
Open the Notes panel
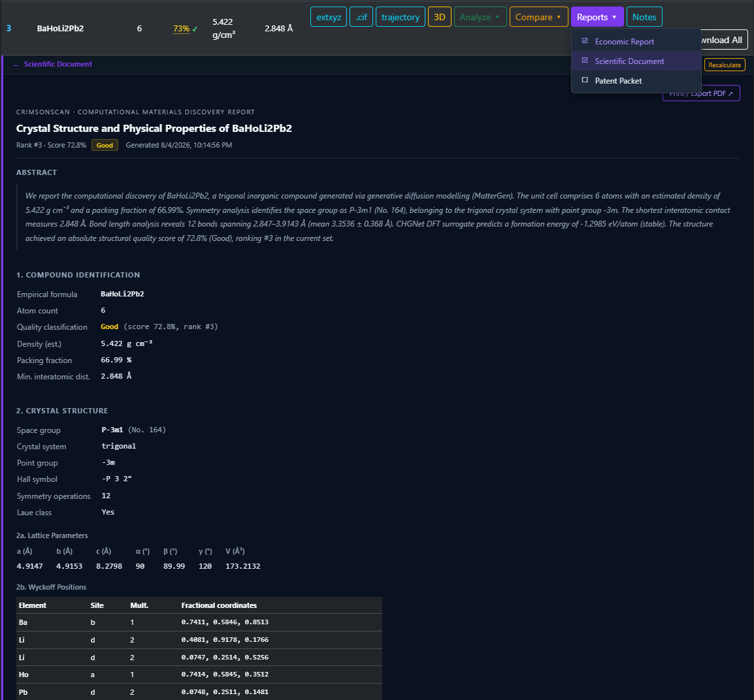pos(644,17)
